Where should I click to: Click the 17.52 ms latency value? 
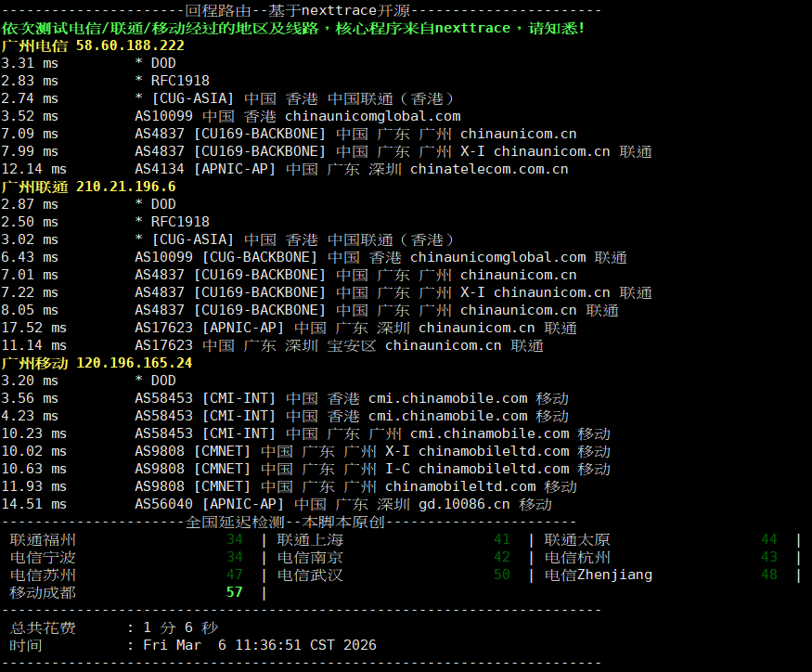pyautogui.click(x=34, y=328)
